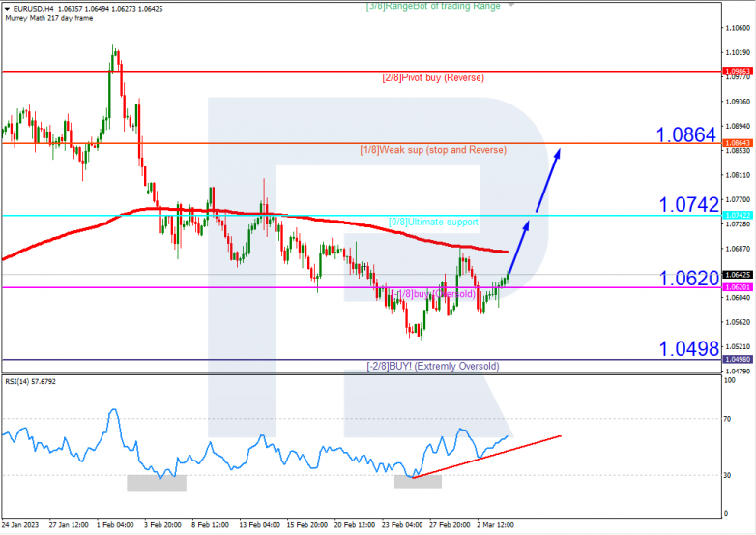Select the [-2/8]BUY! Extremly Oversold label

[433, 366]
